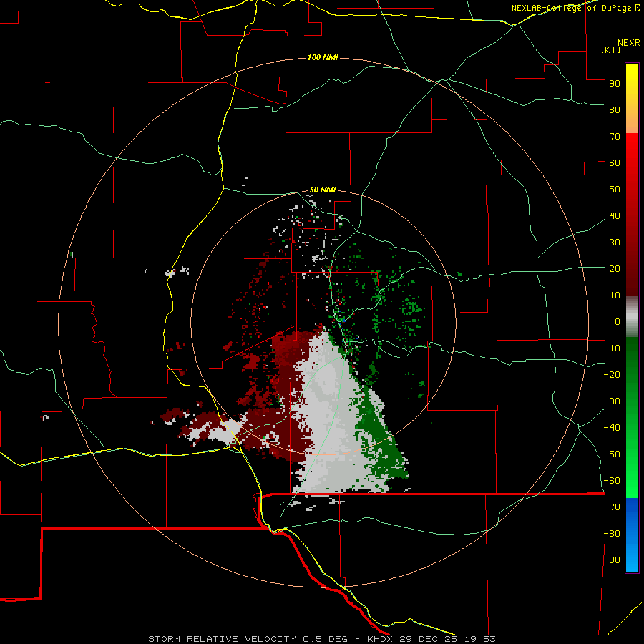Click the -90 knot label on scale
The height and width of the screenshot is (644, 644).
click(x=612, y=560)
